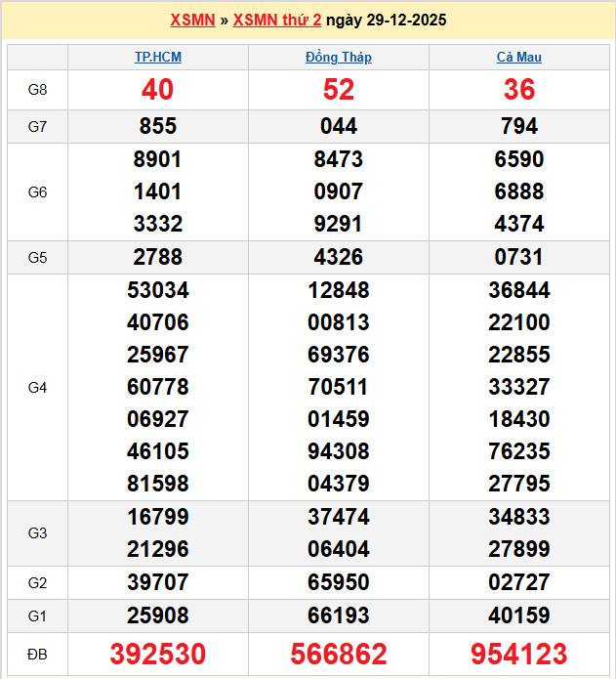Open the XSMN link in the header

click(x=192, y=20)
